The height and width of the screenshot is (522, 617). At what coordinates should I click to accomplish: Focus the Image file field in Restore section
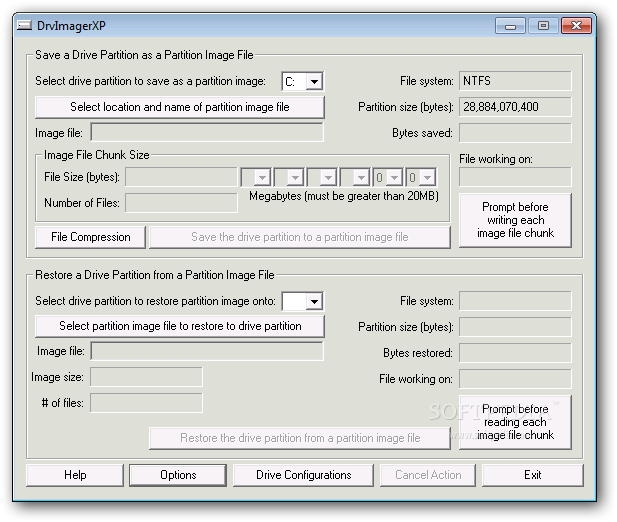(207, 351)
